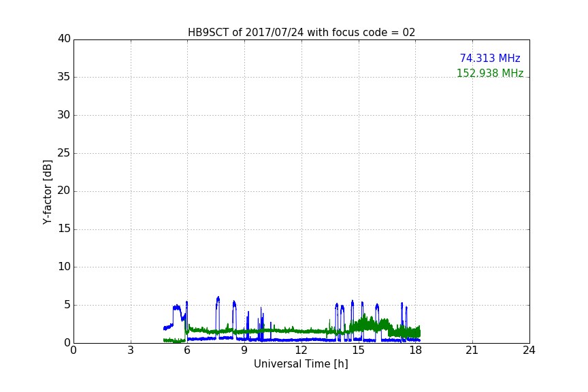Click the y-axis tick label 5

click(x=67, y=305)
